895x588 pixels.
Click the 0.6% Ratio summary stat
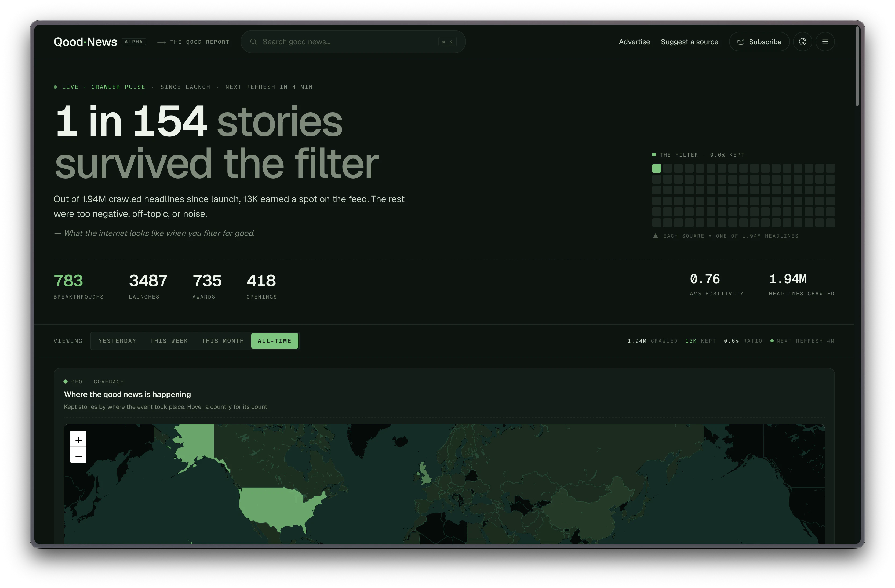pyautogui.click(x=743, y=341)
